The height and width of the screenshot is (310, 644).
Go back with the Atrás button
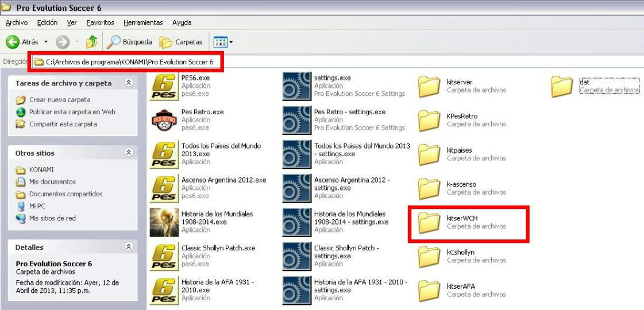click(22, 42)
